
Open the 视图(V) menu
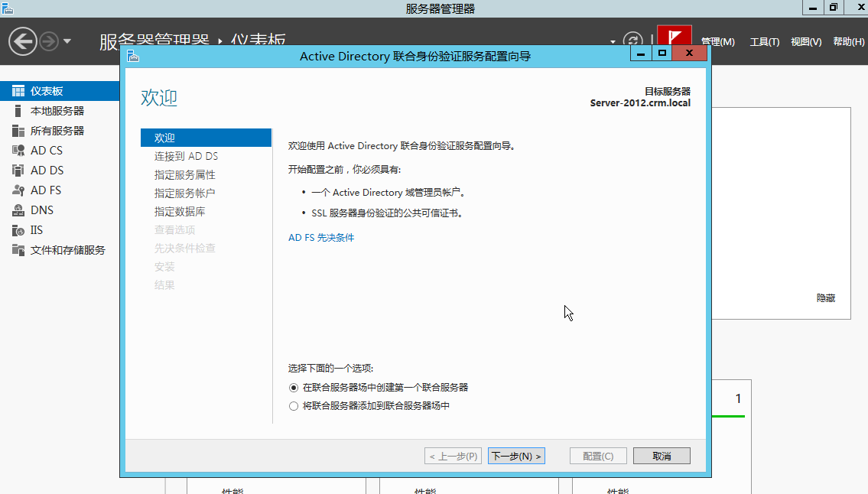[806, 41]
